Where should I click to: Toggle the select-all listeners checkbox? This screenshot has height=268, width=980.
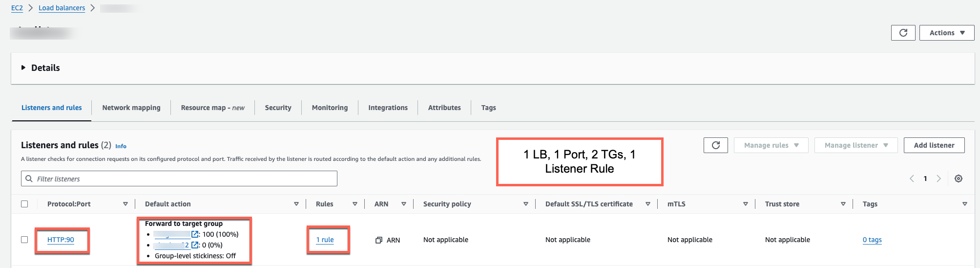[24, 204]
